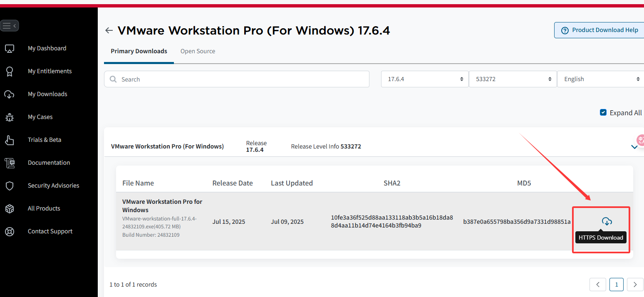The image size is (644, 297).
Task: Click the Release Level Info 533272 text
Action: [326, 146]
